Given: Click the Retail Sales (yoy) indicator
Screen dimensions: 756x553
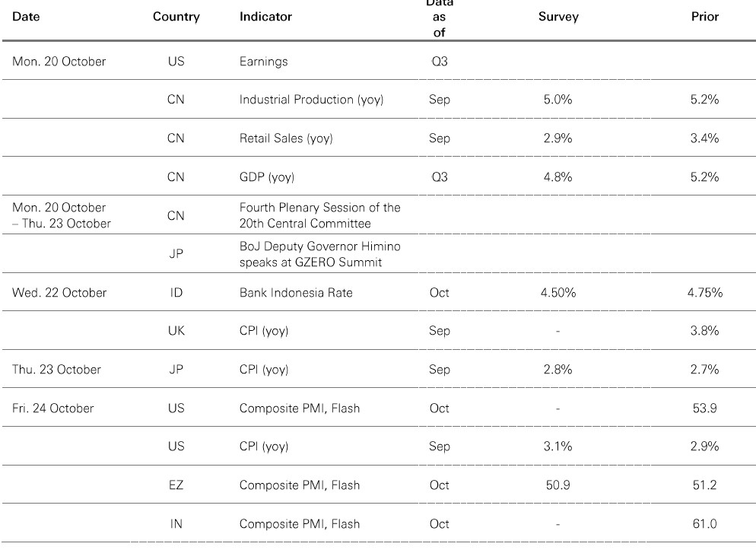Looking at the screenshot, I should click(x=286, y=138).
